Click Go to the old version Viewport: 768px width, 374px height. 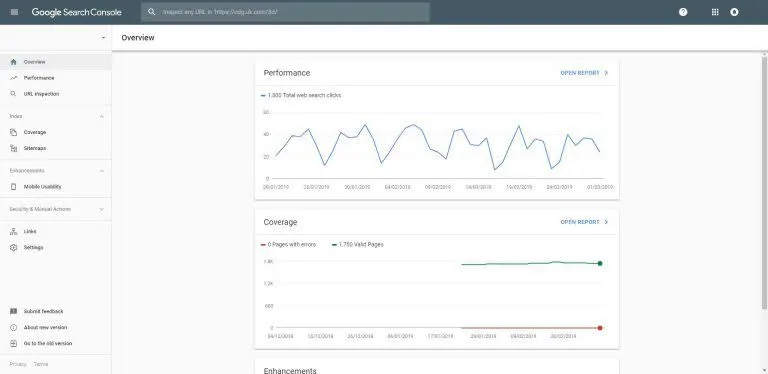(48, 343)
